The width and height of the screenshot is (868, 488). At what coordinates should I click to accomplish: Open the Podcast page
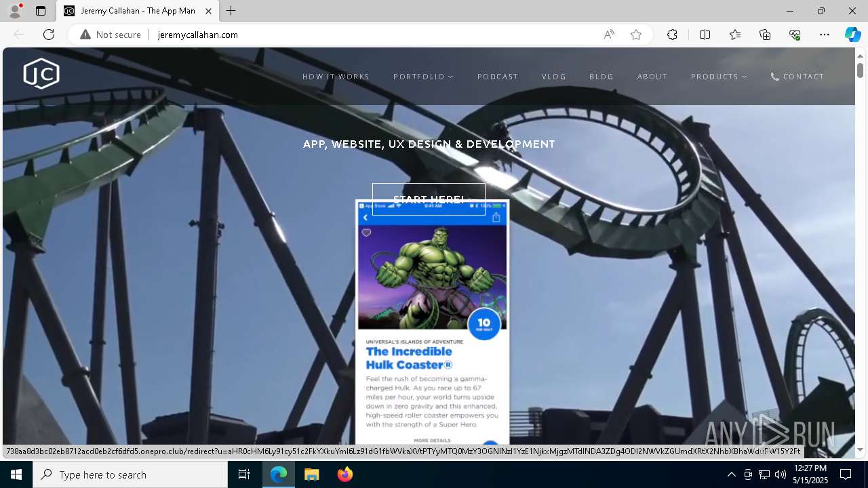[498, 77]
